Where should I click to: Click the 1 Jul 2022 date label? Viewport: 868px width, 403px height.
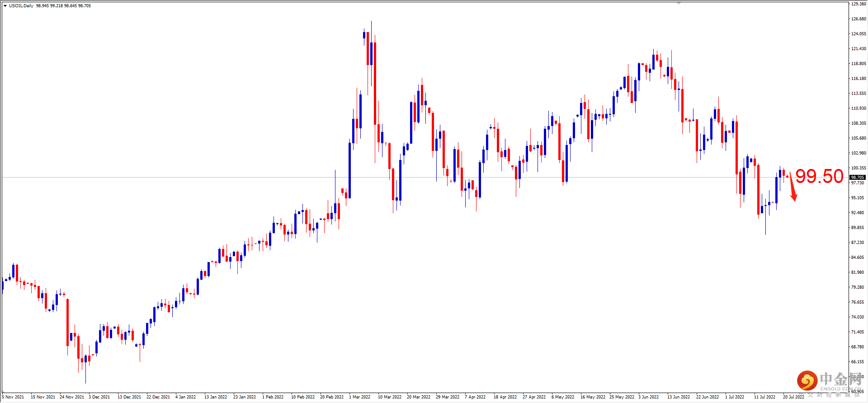click(735, 397)
